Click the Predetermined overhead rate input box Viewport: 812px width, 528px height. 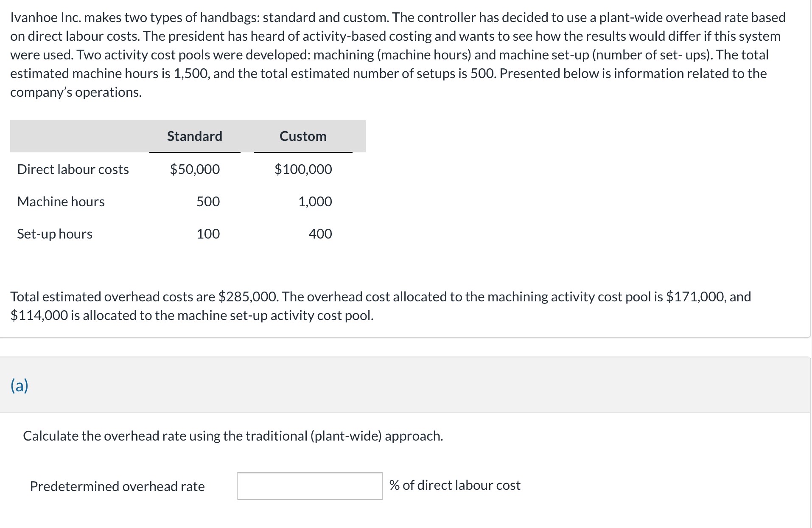click(309, 486)
